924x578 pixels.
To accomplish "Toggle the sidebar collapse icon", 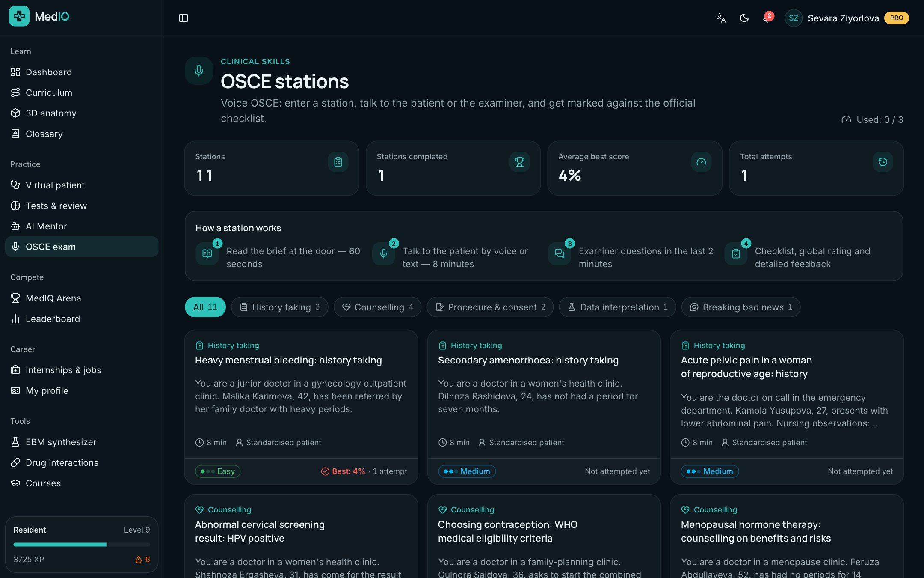I will pos(183,18).
